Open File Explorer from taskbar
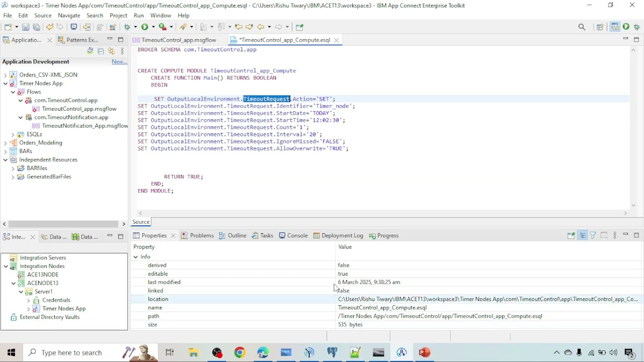 tap(193, 352)
